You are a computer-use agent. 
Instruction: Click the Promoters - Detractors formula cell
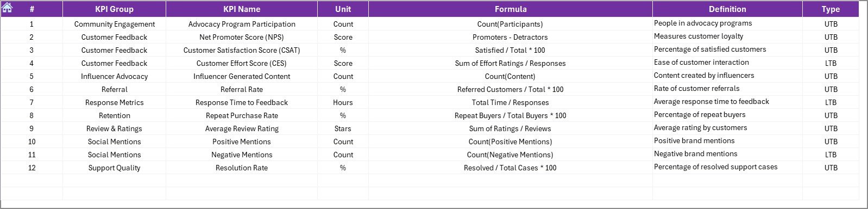(511, 37)
